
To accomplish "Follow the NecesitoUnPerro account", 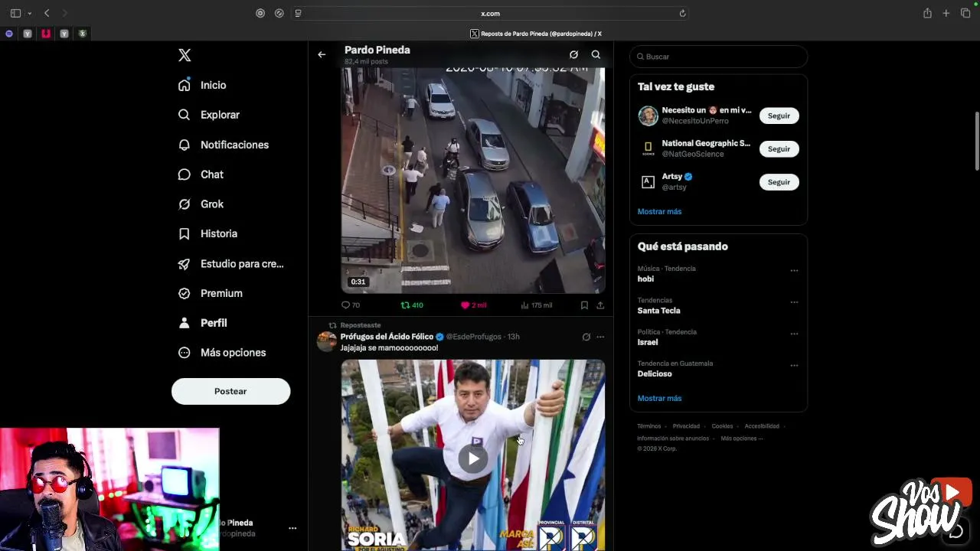I will [x=779, y=116].
